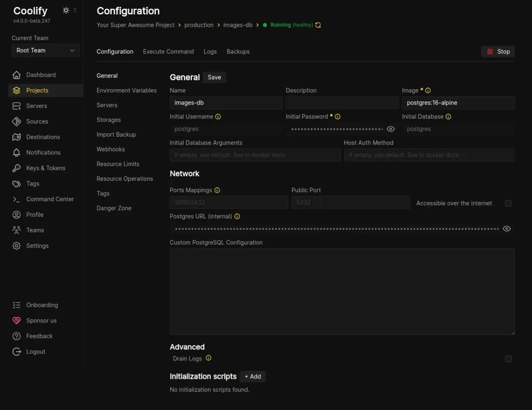The height and width of the screenshot is (410, 532).
Task: Switch to the Execute Command tab
Action: point(168,51)
